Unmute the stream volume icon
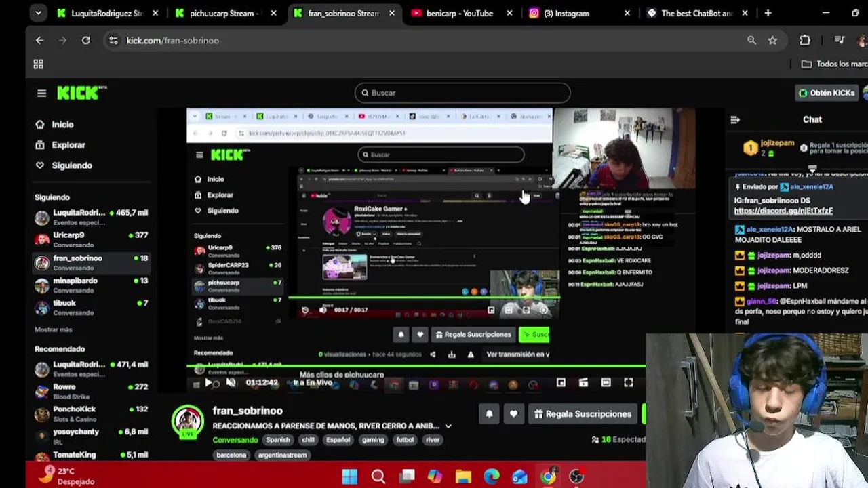Viewport: 868px width, 488px height. pyautogui.click(x=231, y=383)
